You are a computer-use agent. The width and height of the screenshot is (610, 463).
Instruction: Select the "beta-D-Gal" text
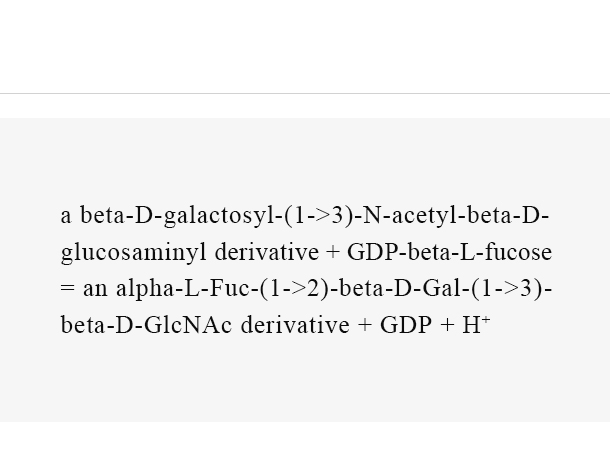click(x=401, y=289)
